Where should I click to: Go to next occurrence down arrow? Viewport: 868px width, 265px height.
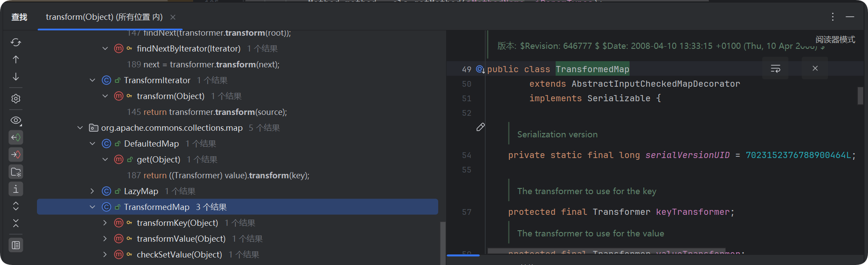16,77
